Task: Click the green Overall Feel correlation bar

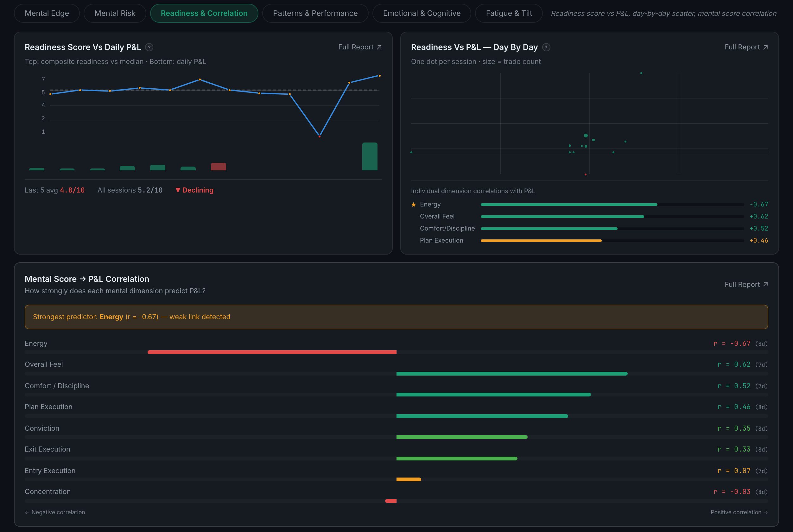Action: (512, 374)
